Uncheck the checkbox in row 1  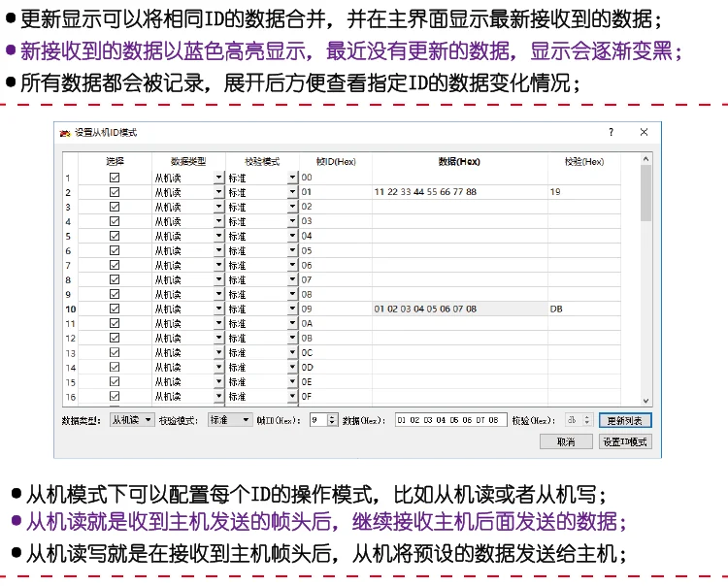click(115, 178)
